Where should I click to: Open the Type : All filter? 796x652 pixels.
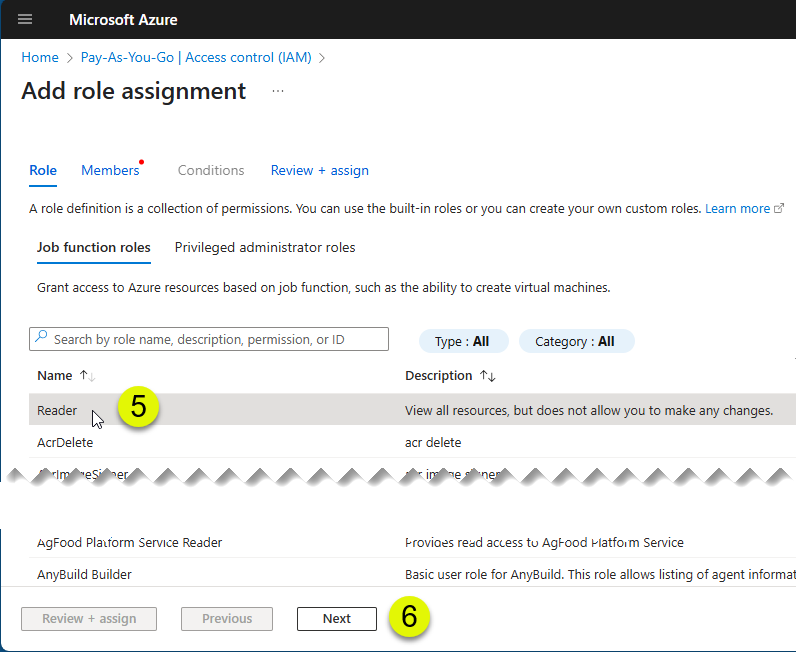click(x=463, y=341)
